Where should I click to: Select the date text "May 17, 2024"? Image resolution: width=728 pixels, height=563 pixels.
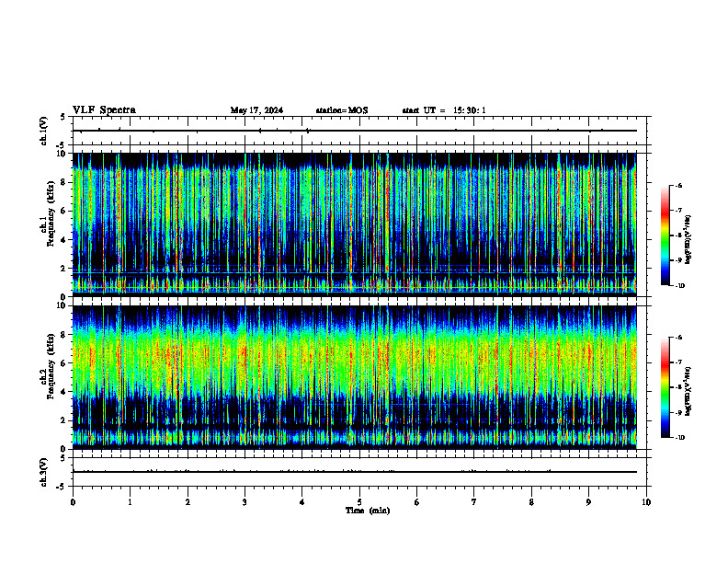[256, 110]
